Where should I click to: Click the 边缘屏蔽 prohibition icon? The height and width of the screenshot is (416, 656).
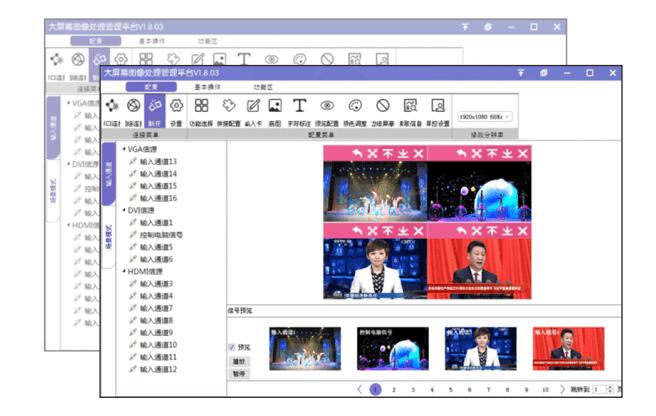(382, 106)
